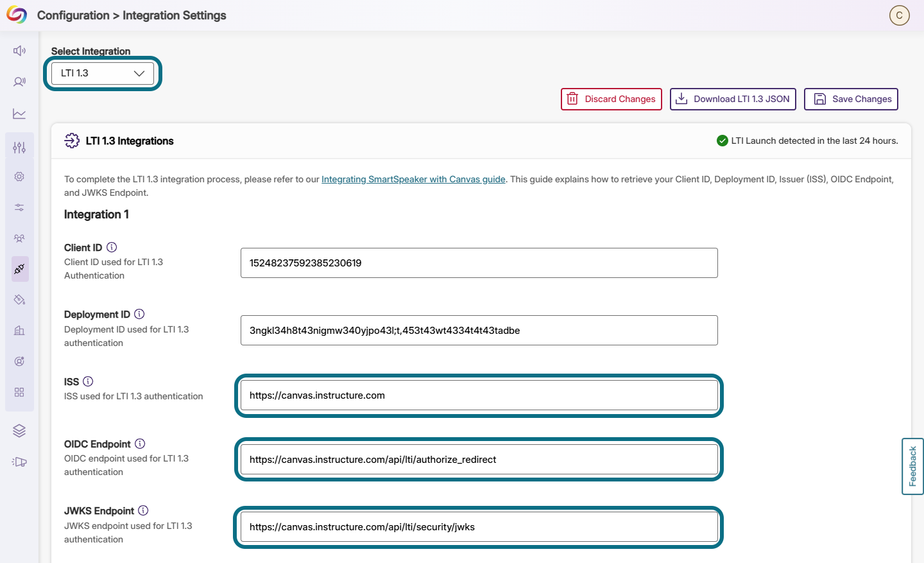Open the Feedback side tab
Viewport: 924px width, 563px height.
click(x=912, y=466)
